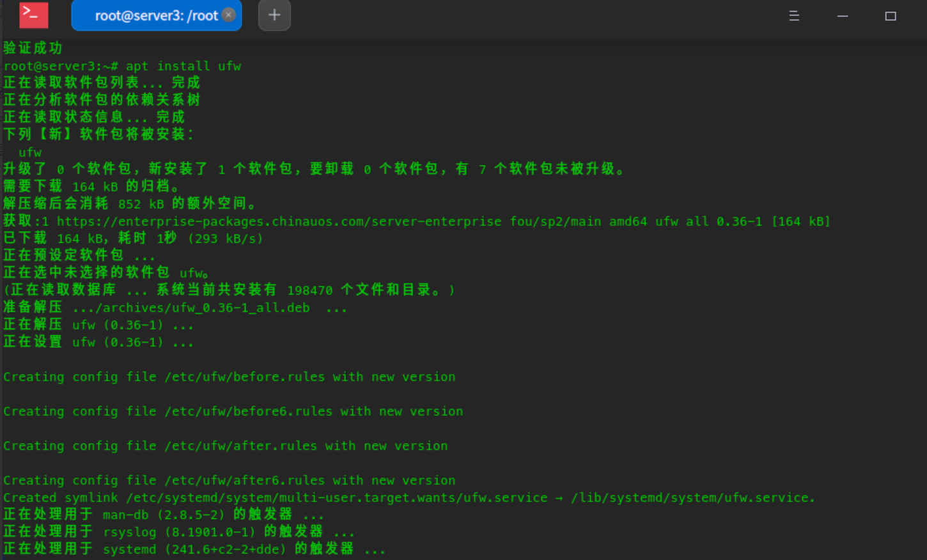Image resolution: width=927 pixels, height=560 pixels.
Task: Minimize the terminal window
Action: click(843, 16)
